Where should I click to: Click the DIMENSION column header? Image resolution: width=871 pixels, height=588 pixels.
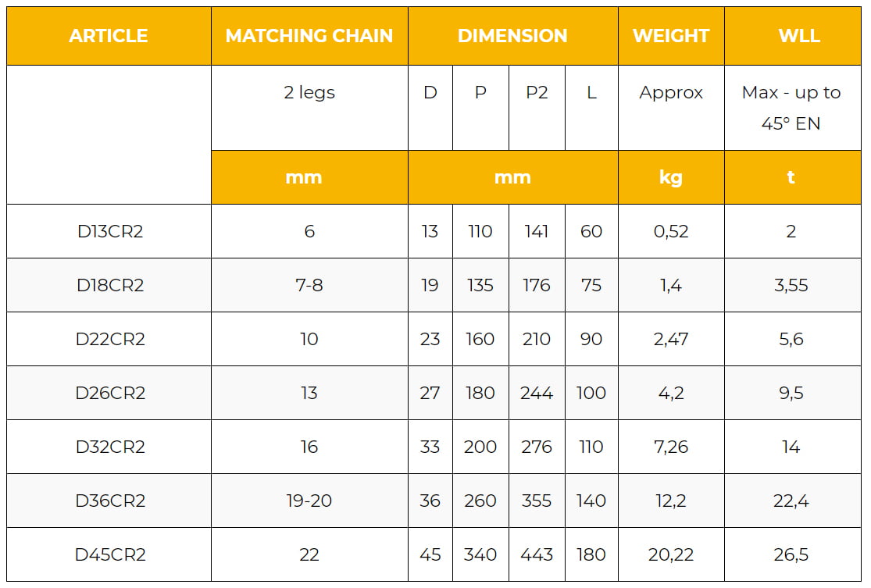[512, 36]
